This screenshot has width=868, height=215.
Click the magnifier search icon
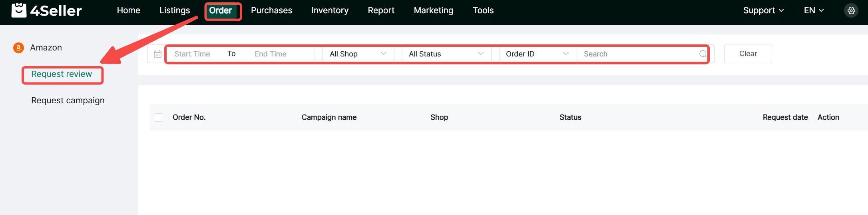click(x=703, y=54)
